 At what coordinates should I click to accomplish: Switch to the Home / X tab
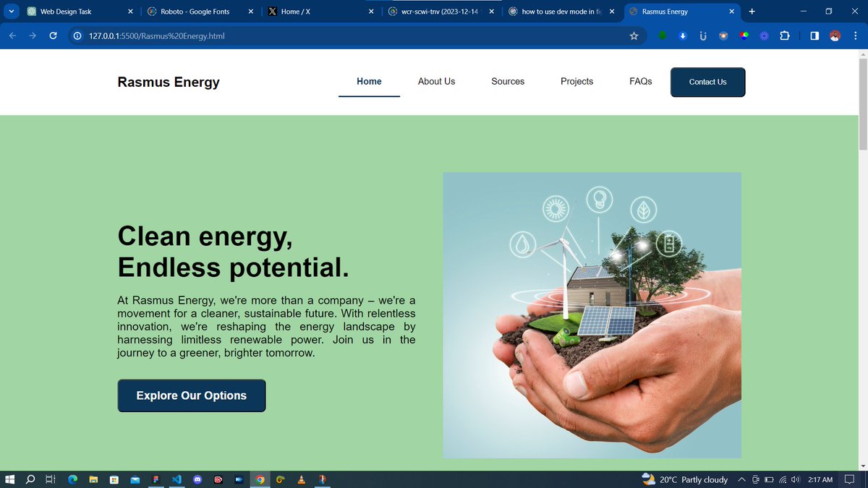[x=320, y=12]
